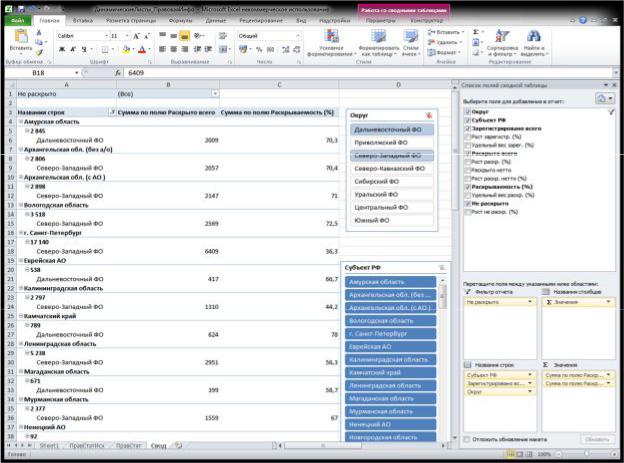Toggle bold Ж formatting

62,49
